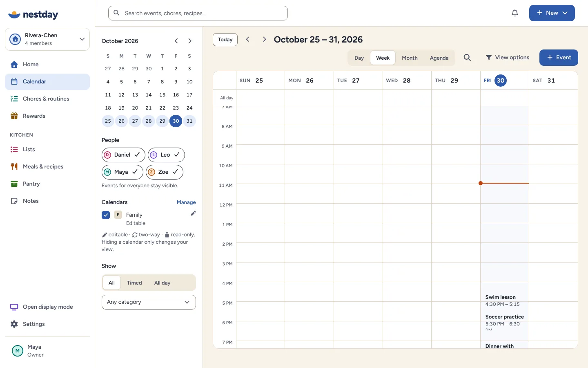Switch to Month view tab
The width and height of the screenshot is (588, 368).
coord(410,58)
